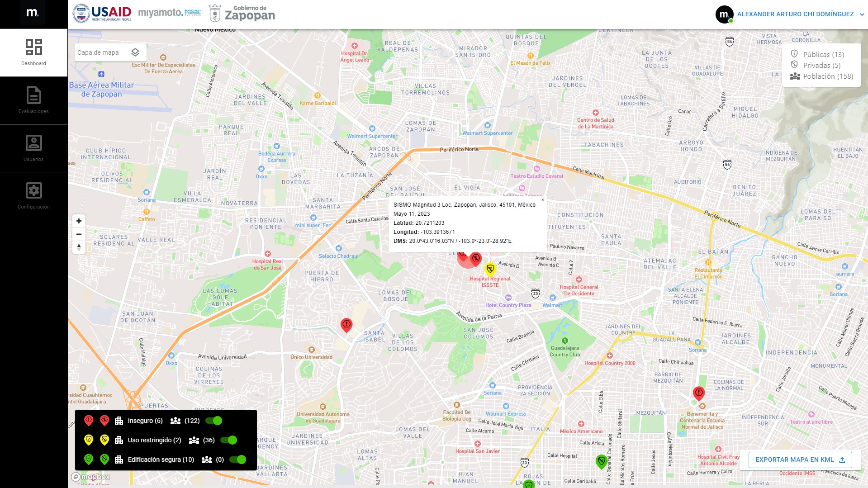This screenshot has width=868, height=488.
Task: Click the Guadalajara Country Club map label
Action: pyautogui.click(x=564, y=351)
